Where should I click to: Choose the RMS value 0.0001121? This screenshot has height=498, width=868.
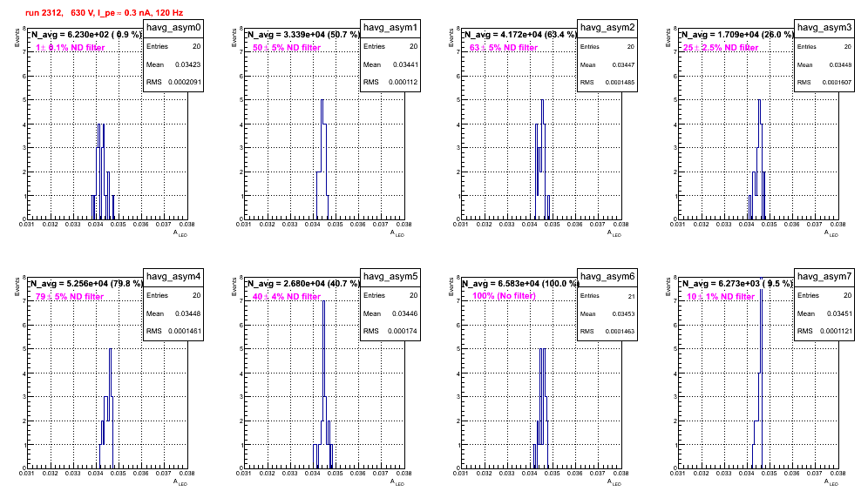click(836, 331)
